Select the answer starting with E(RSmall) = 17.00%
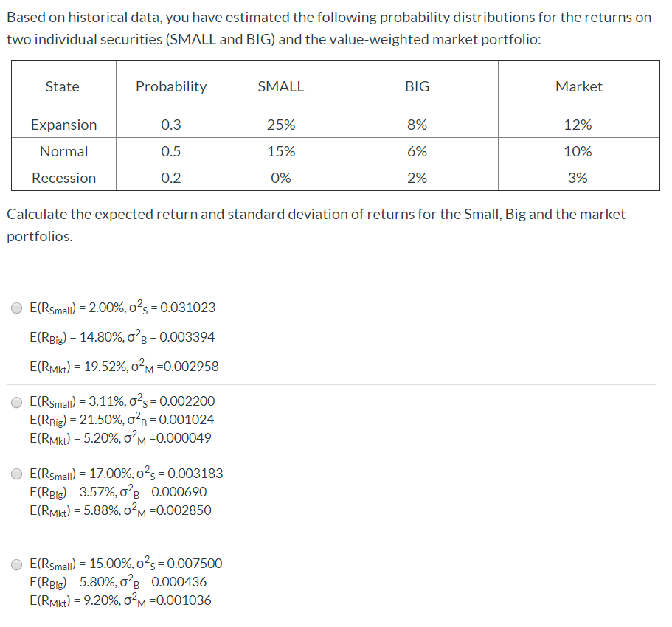This screenshot has width=672, height=627. coord(15,474)
